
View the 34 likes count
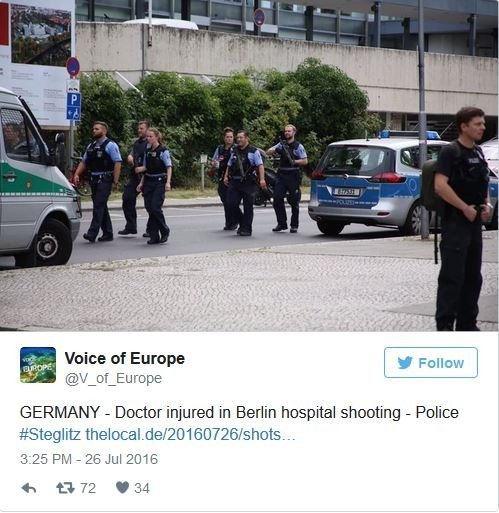142,488
